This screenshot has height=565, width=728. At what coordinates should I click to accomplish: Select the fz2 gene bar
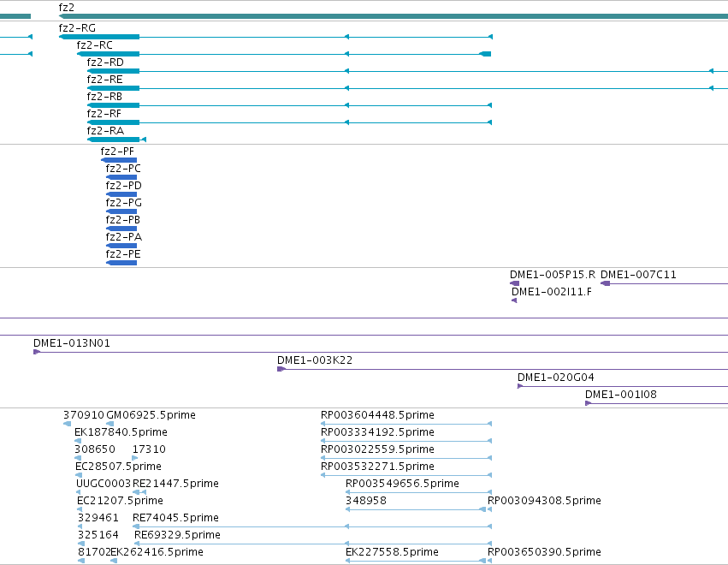point(394,16)
